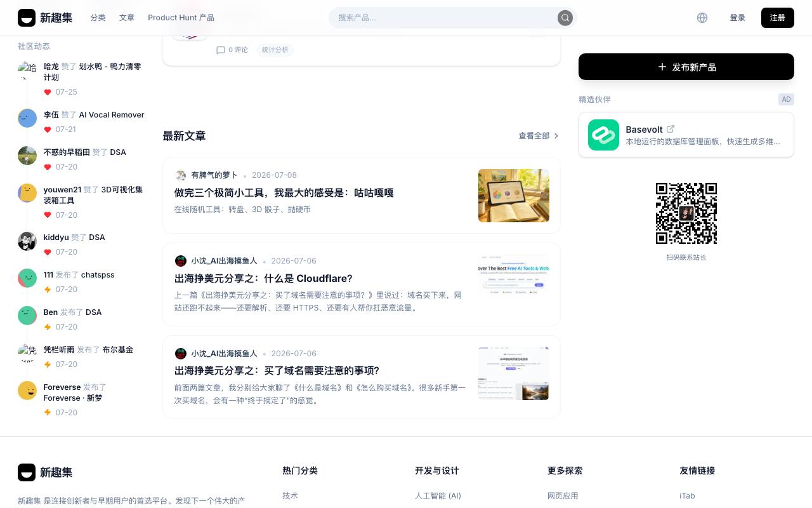Click footer link 技术
Screen dimensions: 812x508
tap(290, 496)
